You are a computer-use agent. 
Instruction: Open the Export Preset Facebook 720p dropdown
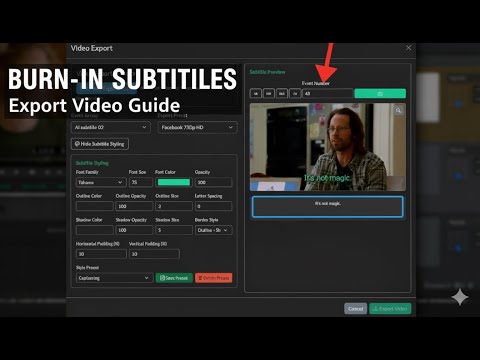pyautogui.click(x=198, y=127)
